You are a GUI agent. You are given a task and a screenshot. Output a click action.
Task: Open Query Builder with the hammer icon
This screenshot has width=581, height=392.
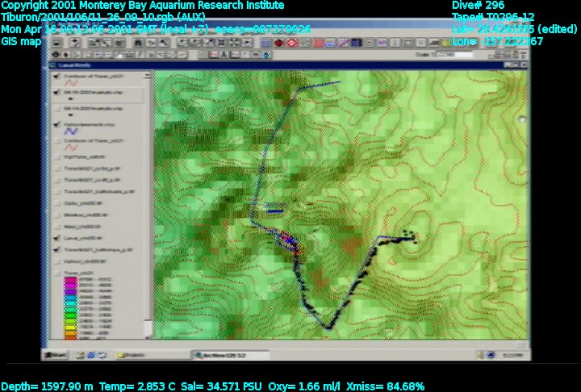(163, 43)
